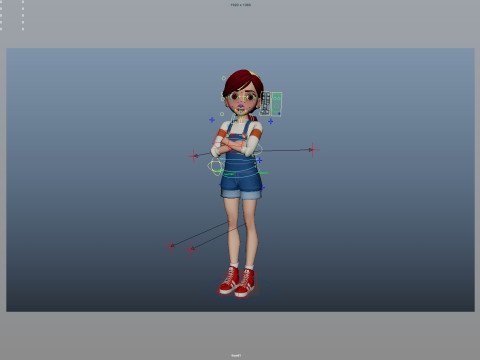Select the dark blue root circle around feet
This screenshot has width=480, height=360.
point(241,289)
